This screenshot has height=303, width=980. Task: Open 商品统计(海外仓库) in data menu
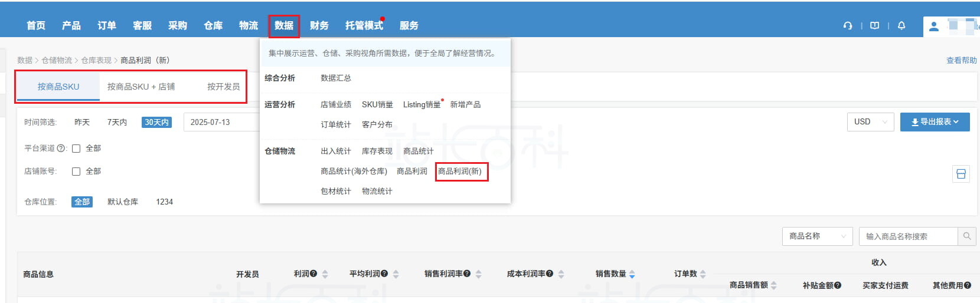tap(354, 171)
